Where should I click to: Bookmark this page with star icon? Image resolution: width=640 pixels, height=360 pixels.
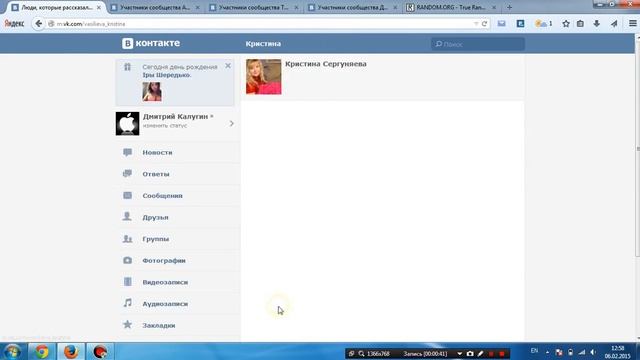coord(566,24)
